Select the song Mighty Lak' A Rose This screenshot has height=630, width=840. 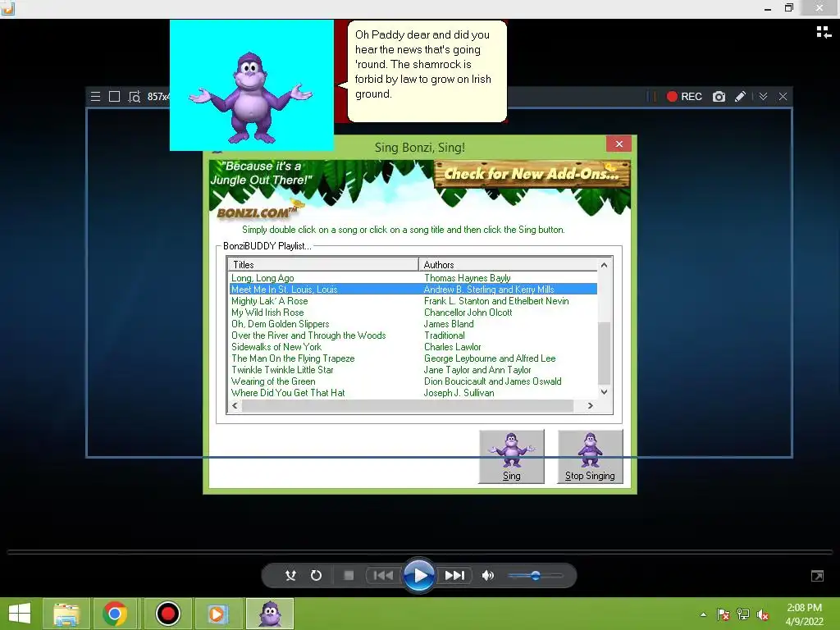click(x=269, y=301)
